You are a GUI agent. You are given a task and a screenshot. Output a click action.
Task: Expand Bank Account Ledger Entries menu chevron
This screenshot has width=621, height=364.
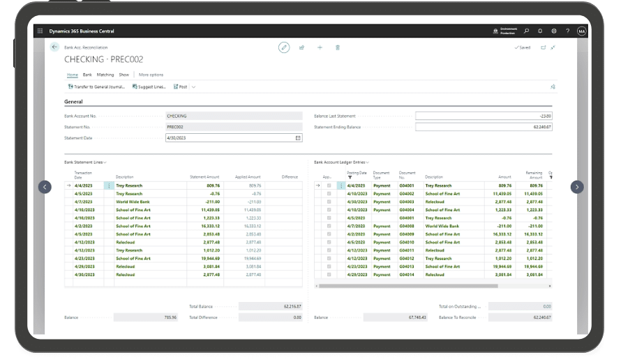pyautogui.click(x=368, y=162)
